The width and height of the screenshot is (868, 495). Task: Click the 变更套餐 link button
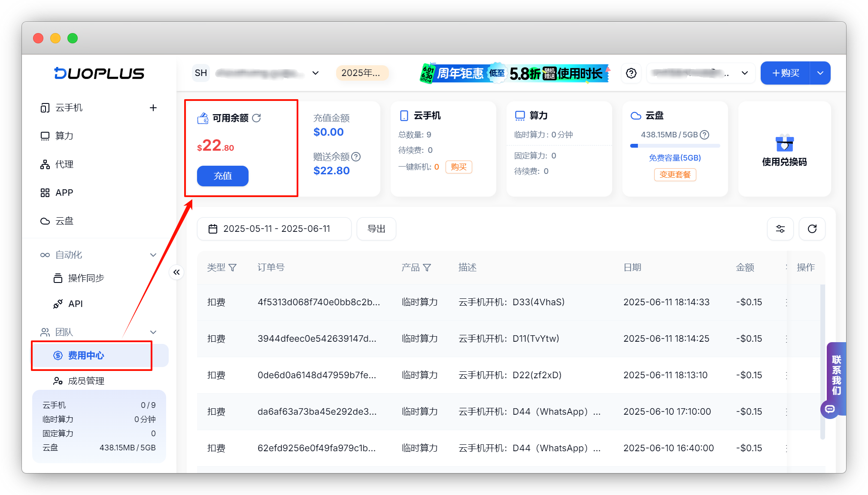coord(675,175)
